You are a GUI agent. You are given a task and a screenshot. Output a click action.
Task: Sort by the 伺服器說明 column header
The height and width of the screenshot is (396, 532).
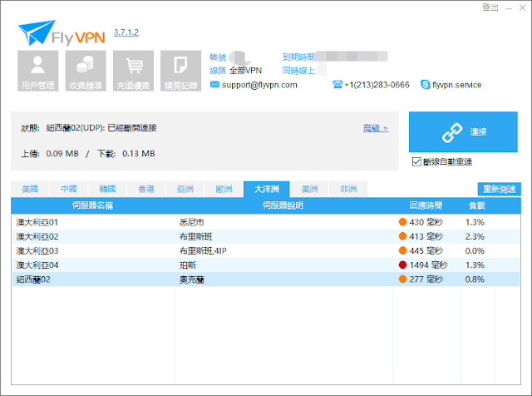283,205
